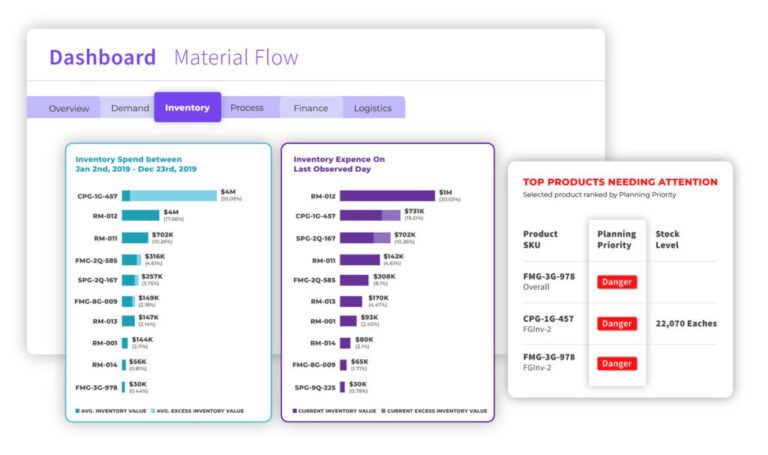Click the Current Inventory Value legend swatch
The height and width of the screenshot is (455, 768).
(x=294, y=411)
